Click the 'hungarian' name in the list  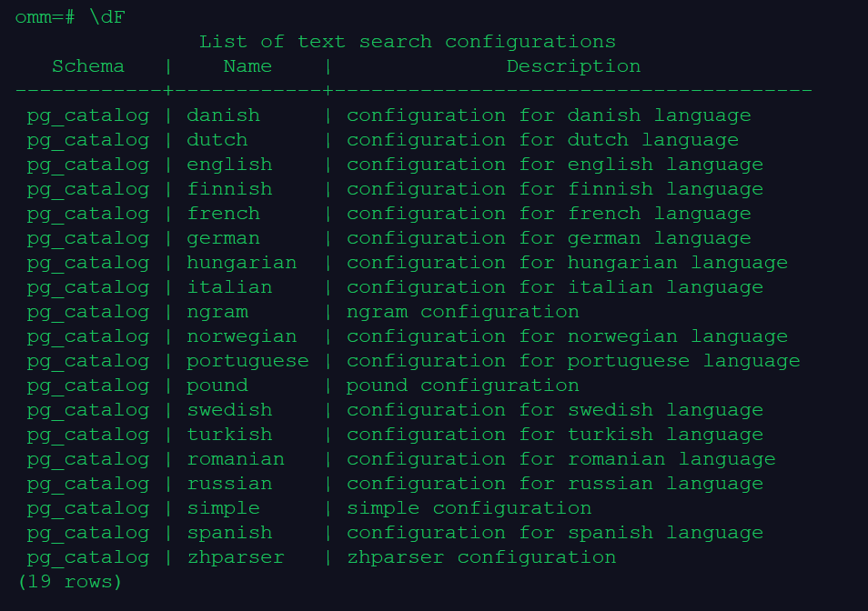[242, 263]
